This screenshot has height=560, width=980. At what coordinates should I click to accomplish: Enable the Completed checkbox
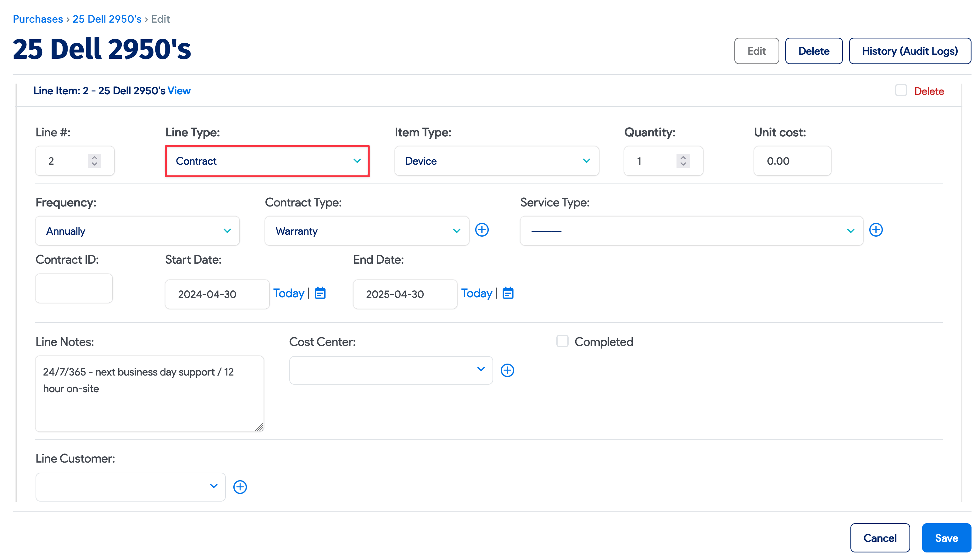562,341
